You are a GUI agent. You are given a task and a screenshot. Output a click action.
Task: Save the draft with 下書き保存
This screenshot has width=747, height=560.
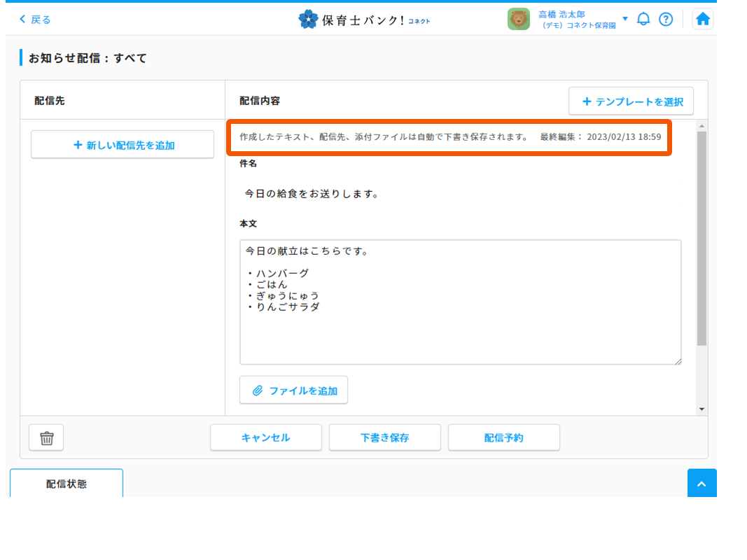click(385, 437)
